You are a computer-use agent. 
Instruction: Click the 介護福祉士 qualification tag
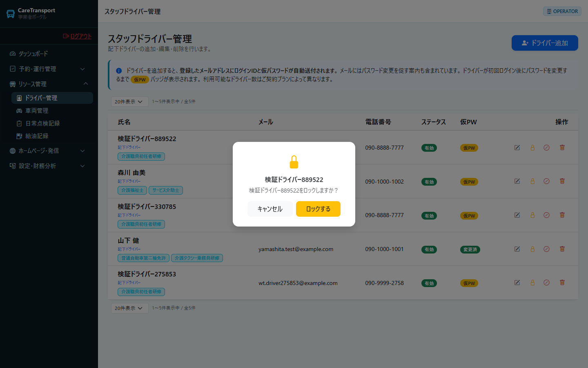[x=132, y=190]
